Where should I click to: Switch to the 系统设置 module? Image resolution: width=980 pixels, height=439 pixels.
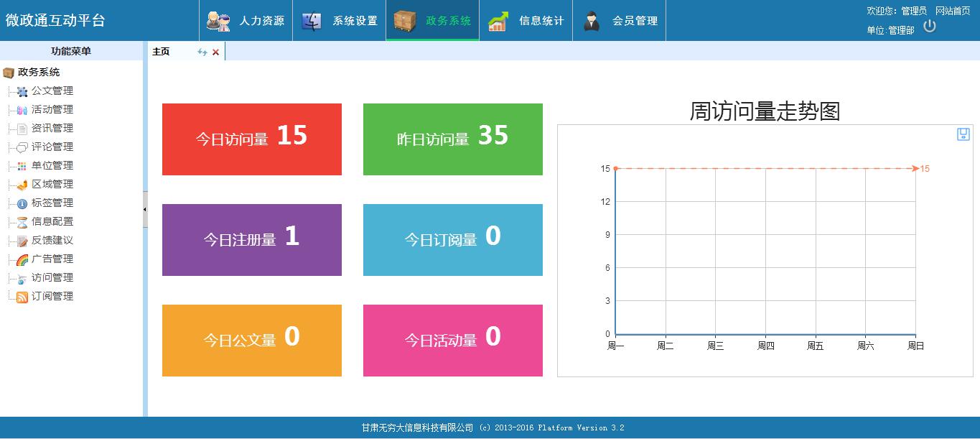pyautogui.click(x=340, y=21)
